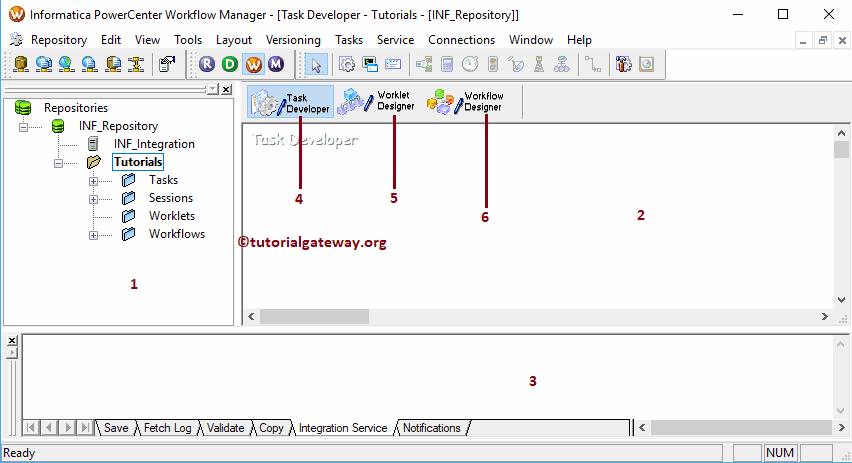Open the Repository menu
Viewport: 852px width, 463px height.
[x=59, y=40]
